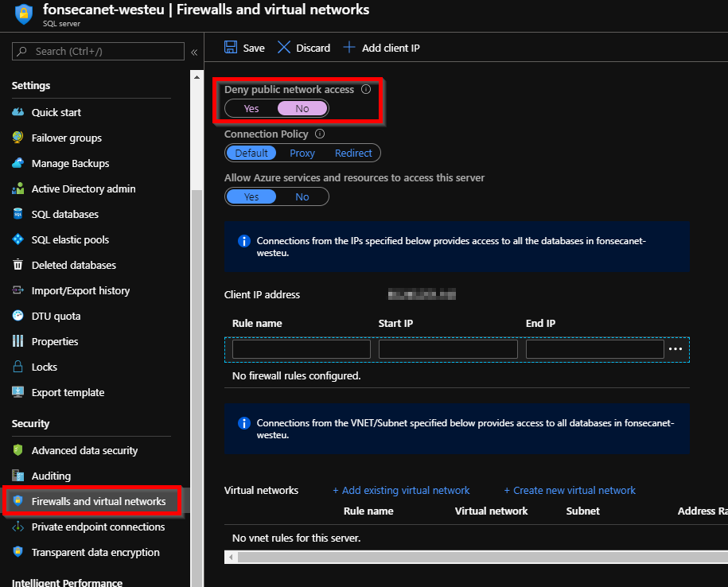Click the Active Directory admin icon
The height and width of the screenshot is (587, 728).
pos(18,189)
